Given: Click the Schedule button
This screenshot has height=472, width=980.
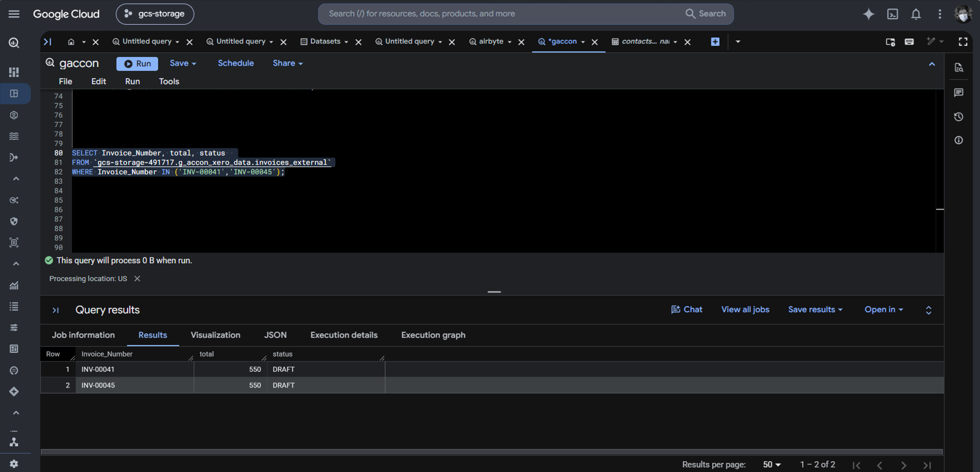Looking at the screenshot, I should [236, 63].
